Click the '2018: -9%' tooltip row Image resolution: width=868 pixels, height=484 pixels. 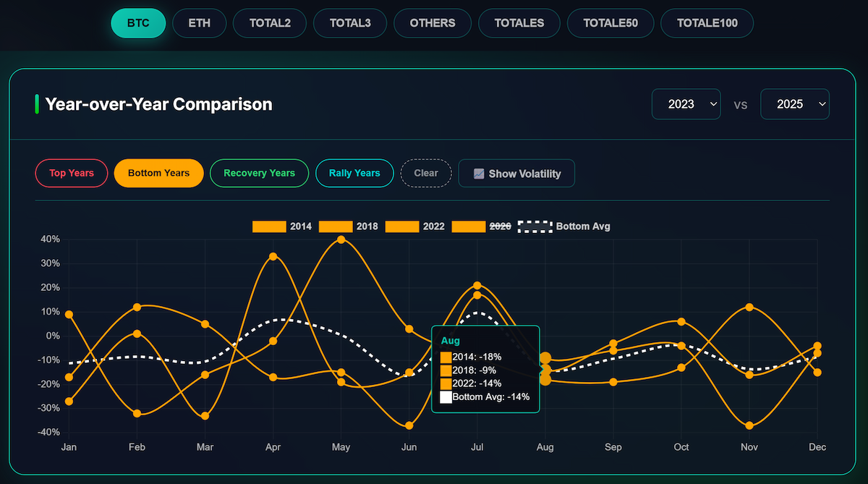(x=468, y=370)
